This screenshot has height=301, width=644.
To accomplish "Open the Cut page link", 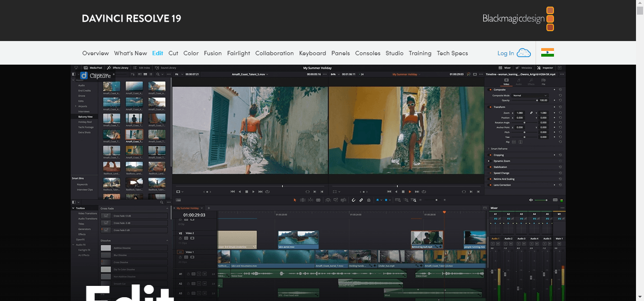I will (x=173, y=53).
